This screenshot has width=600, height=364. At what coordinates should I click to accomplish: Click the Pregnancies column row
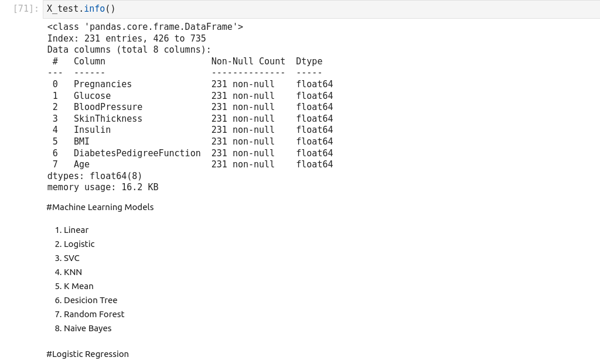pyautogui.click(x=103, y=84)
